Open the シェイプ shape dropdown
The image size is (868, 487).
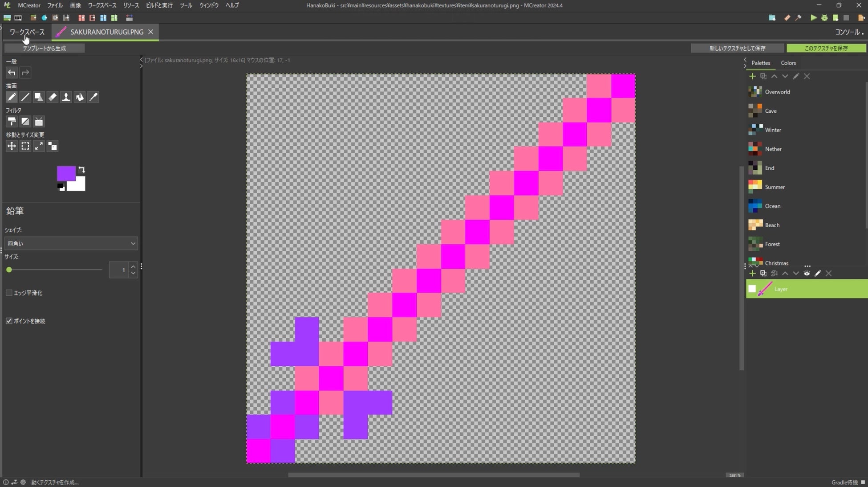71,243
